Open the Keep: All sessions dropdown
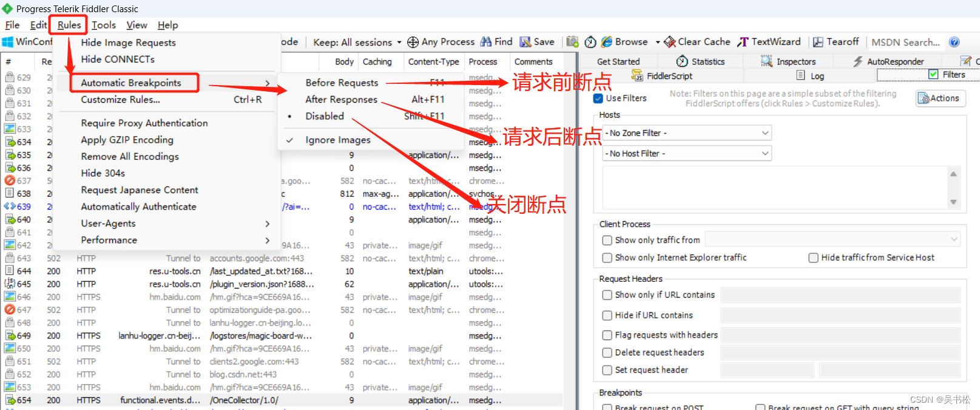The width and height of the screenshot is (980, 410). (357, 42)
